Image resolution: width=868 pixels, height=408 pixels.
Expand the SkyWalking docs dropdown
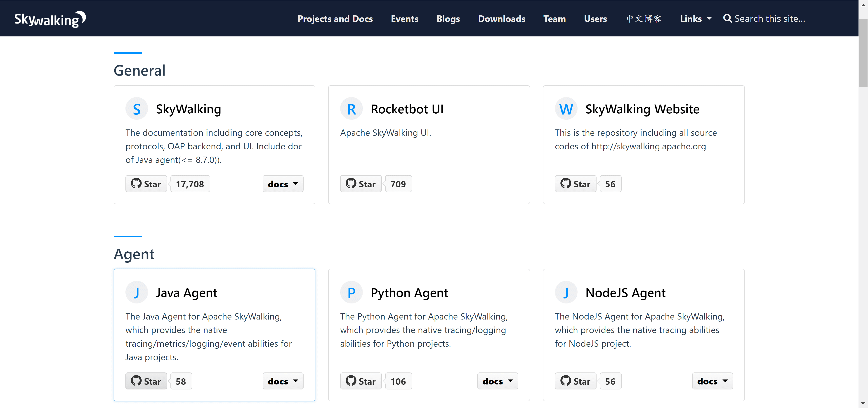(x=283, y=184)
